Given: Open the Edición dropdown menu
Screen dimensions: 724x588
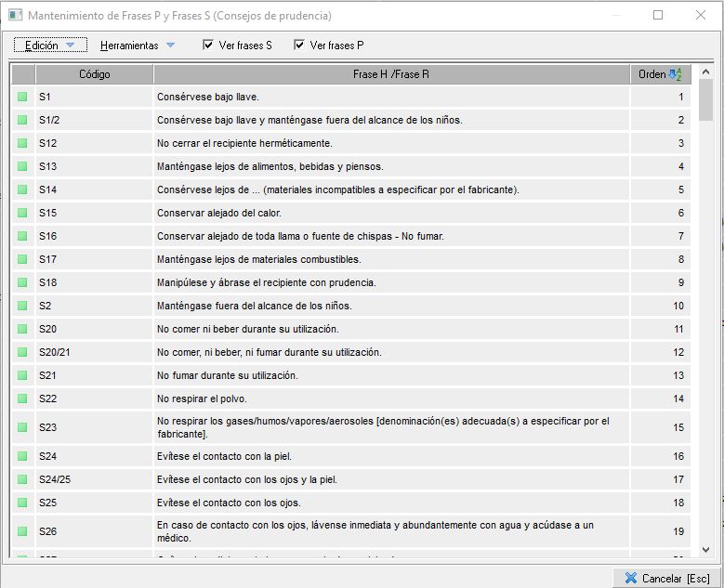Looking at the screenshot, I should (50, 46).
